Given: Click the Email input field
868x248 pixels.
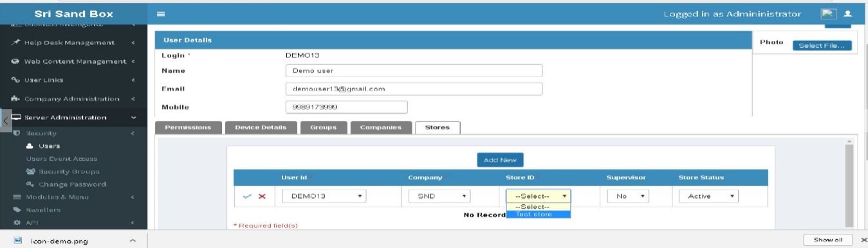Looking at the screenshot, I should click(413, 89).
